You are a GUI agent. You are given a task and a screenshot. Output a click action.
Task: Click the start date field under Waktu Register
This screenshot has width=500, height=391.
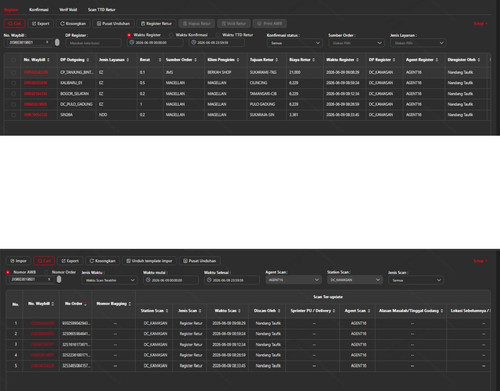(155, 43)
